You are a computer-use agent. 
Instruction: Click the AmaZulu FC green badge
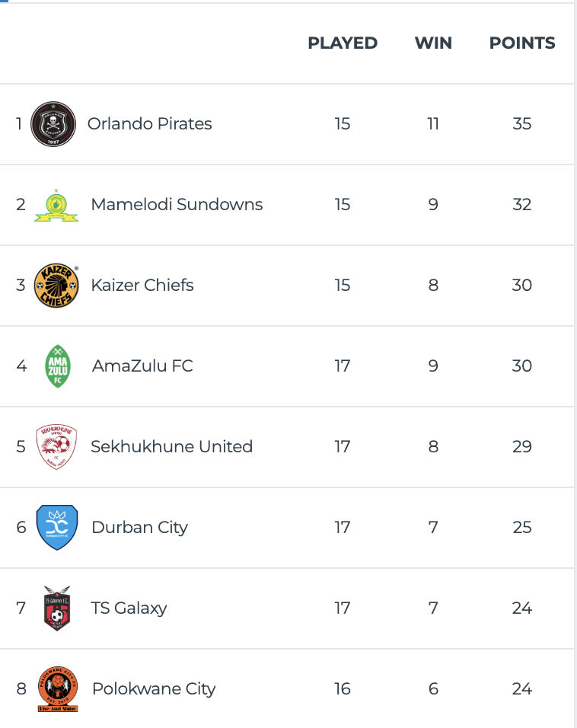point(58,366)
